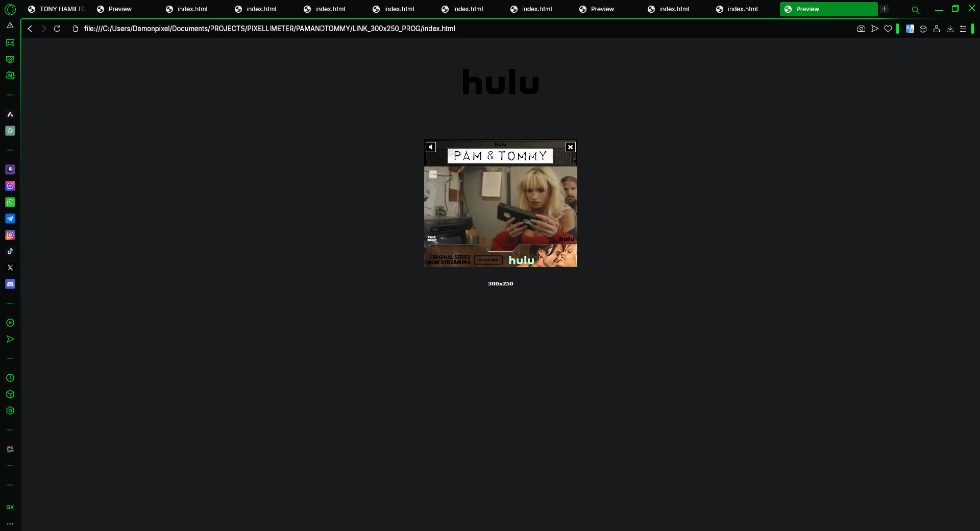Image resolution: width=980 pixels, height=531 pixels.
Task: Open the translate extension icon
Action: click(910, 29)
